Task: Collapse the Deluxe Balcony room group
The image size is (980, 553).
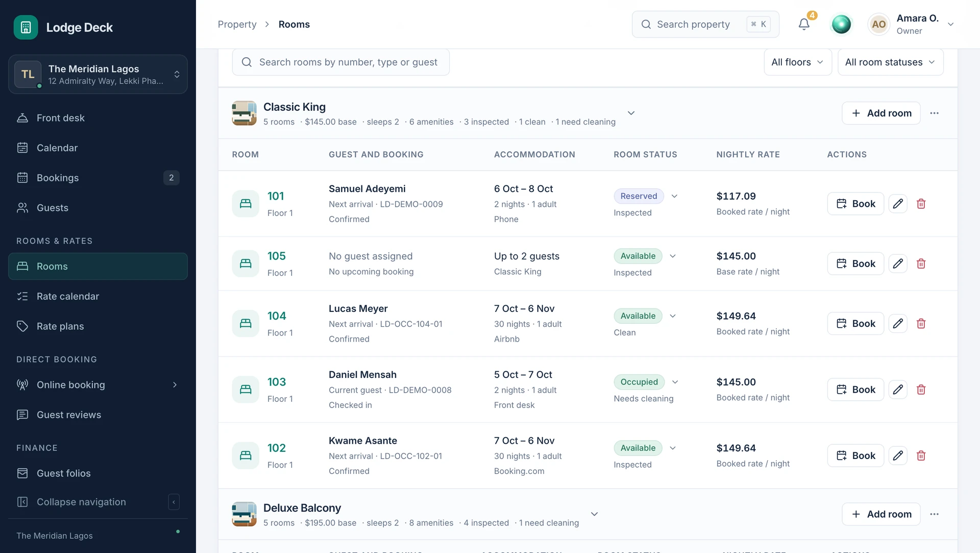Action: coord(594,514)
